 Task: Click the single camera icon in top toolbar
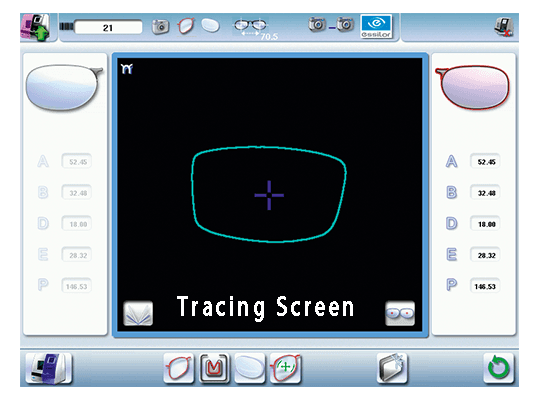coord(160,27)
